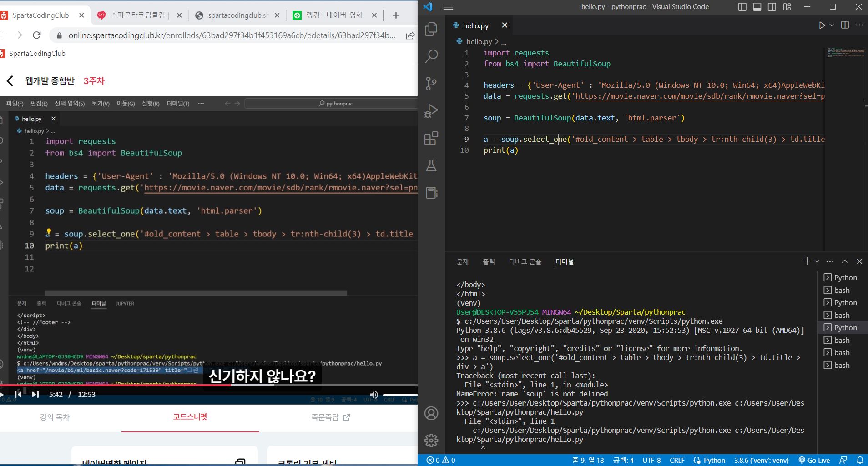Viewport: 868px width, 466px height.
Task: Open the 즉문즉답 external link
Action: pyautogui.click(x=330, y=417)
